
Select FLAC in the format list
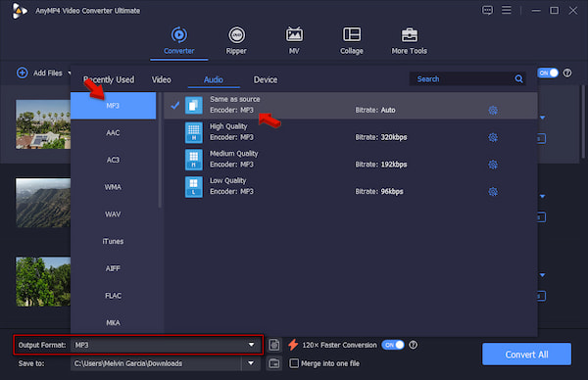[x=114, y=296]
